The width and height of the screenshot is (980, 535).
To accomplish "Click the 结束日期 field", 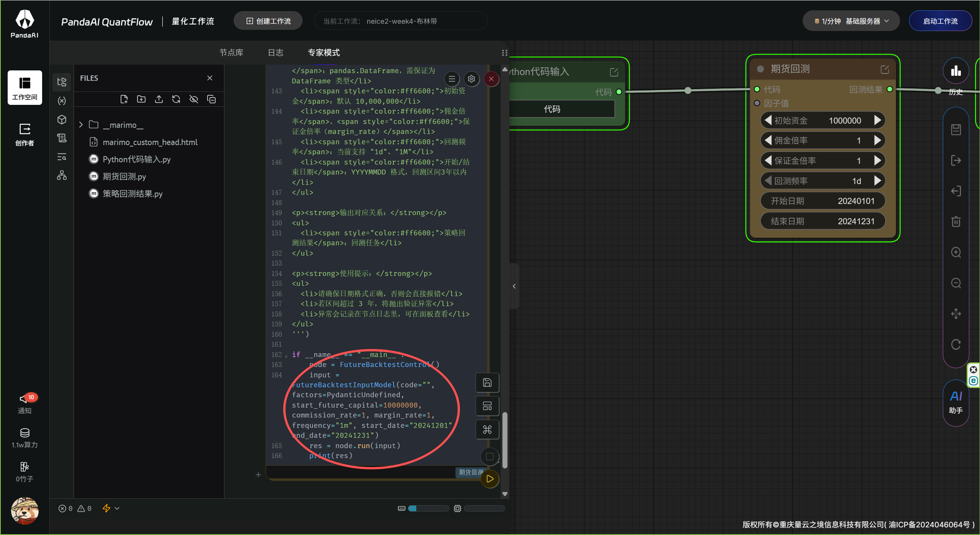I will pos(823,221).
